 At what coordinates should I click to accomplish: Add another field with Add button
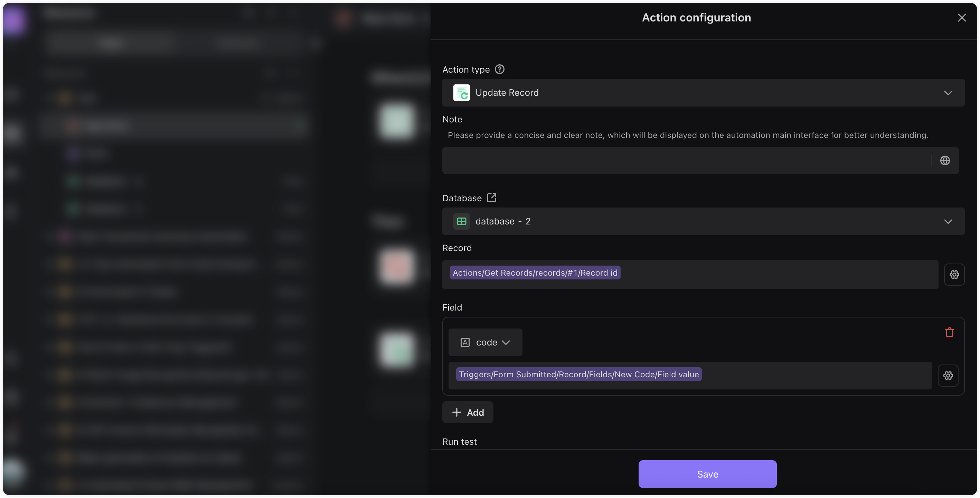coord(468,412)
